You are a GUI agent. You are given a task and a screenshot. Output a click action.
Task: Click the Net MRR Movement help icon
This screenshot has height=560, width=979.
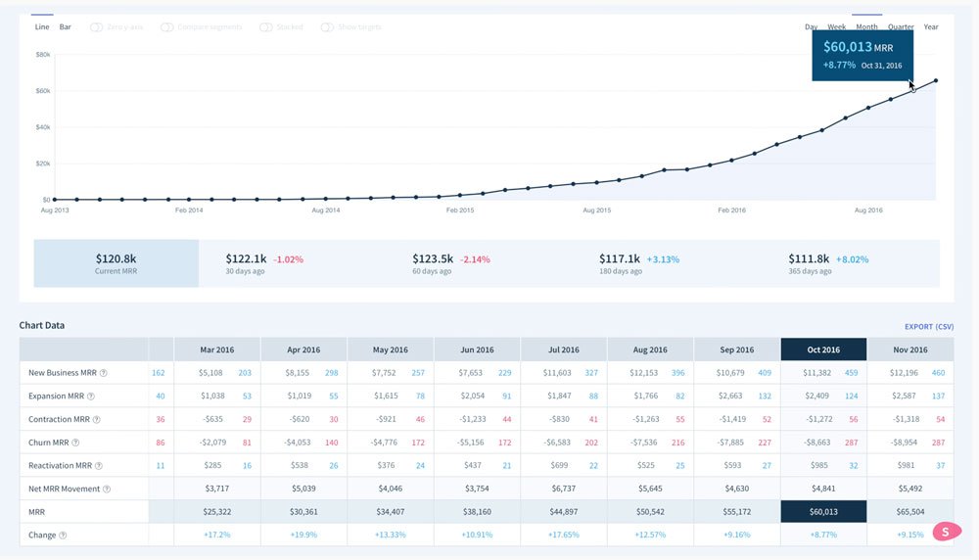[x=107, y=489]
